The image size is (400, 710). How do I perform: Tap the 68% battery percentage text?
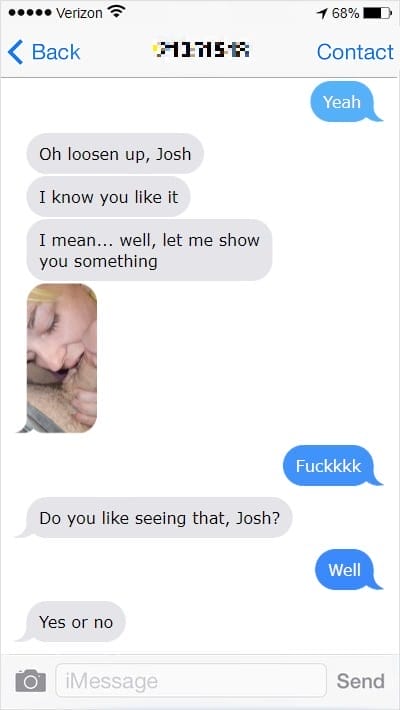point(346,14)
